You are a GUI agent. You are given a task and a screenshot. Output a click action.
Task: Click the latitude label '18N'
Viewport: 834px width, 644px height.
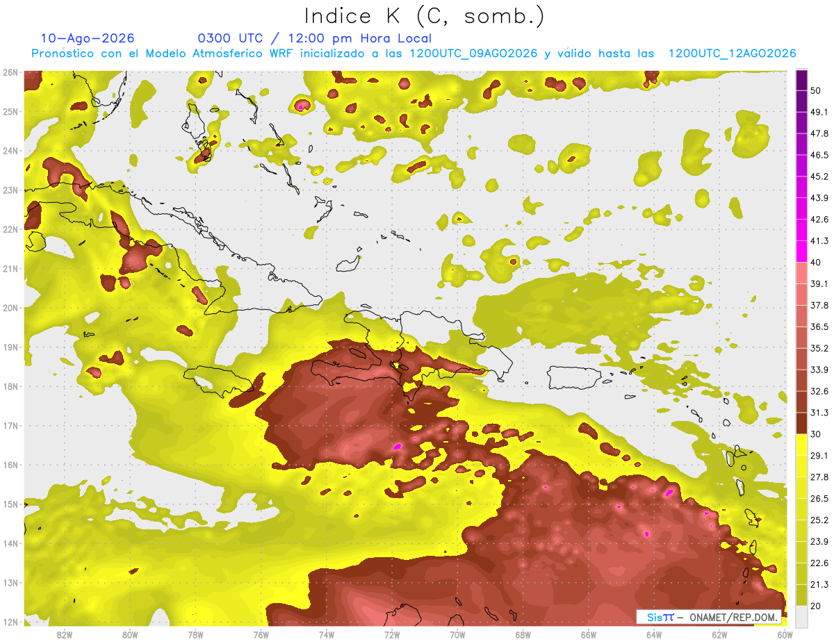pos(10,386)
